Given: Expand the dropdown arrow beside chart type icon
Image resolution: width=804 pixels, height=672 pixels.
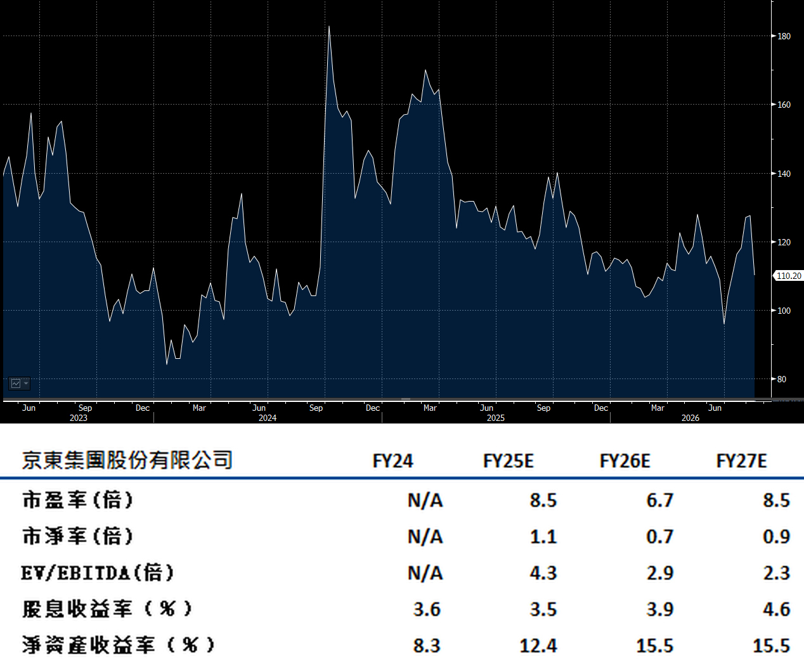Looking at the screenshot, I should (x=26, y=384).
